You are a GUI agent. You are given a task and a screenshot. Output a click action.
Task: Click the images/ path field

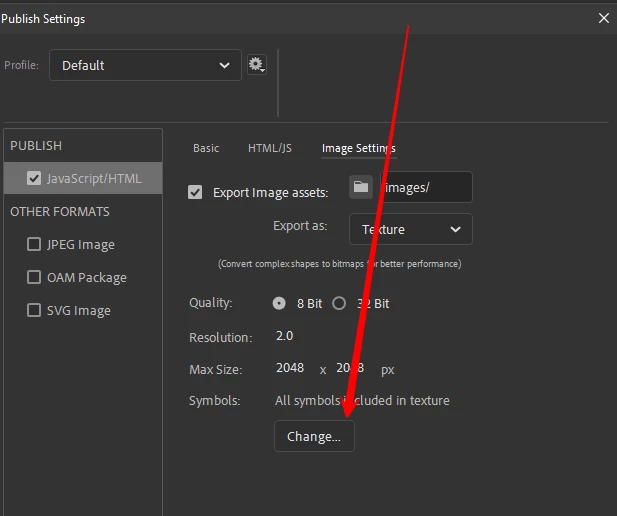click(x=426, y=187)
